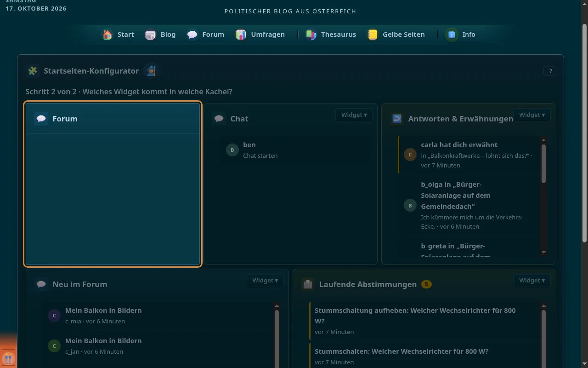Click the yellow notepad icon for Gelbe Seiten

point(373,34)
